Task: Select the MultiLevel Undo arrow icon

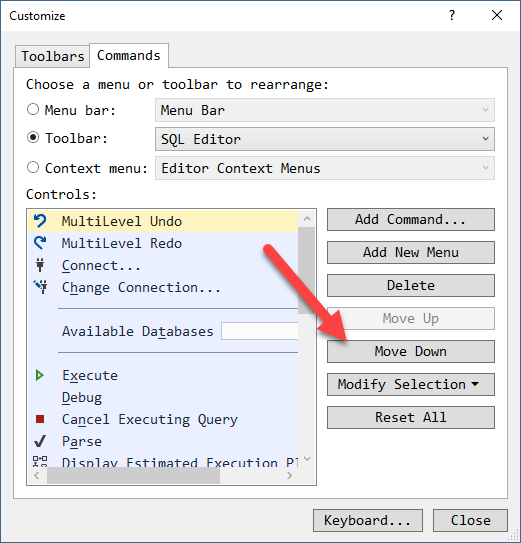Action: pos(40,221)
